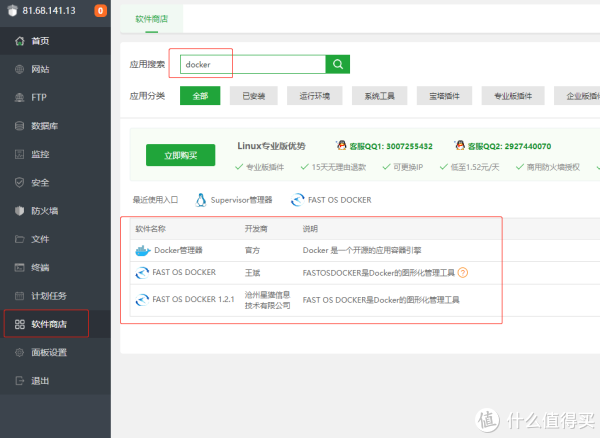The image size is (600, 438).
Task: Click the question mark help icon
Action: pos(463,272)
